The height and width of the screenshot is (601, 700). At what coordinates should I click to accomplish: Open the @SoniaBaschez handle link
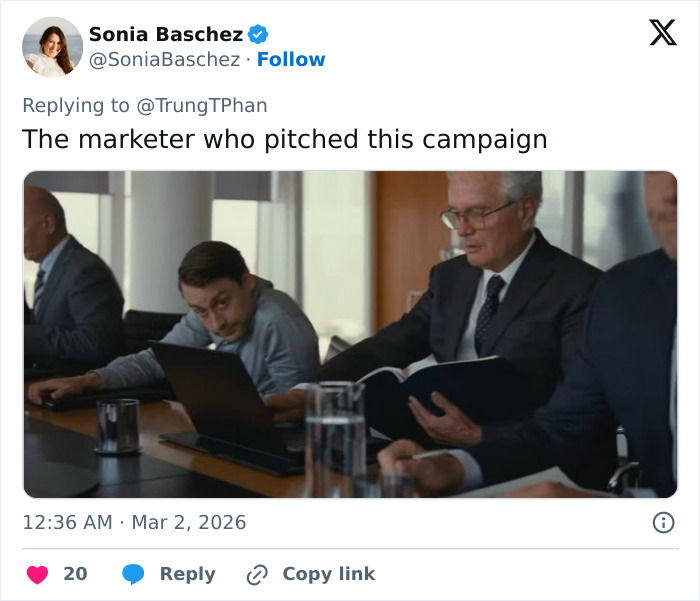point(165,60)
